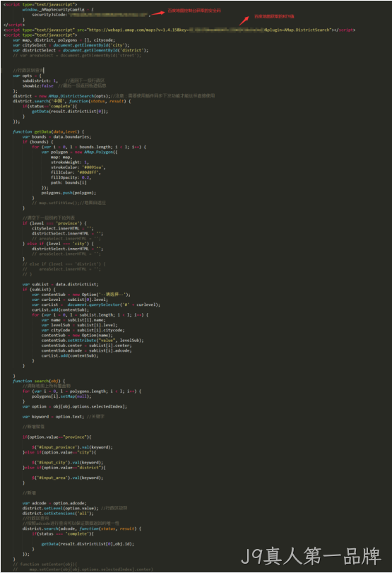
Task: Click the commented 'function setCenter(obj)' line
Action: tap(45, 565)
